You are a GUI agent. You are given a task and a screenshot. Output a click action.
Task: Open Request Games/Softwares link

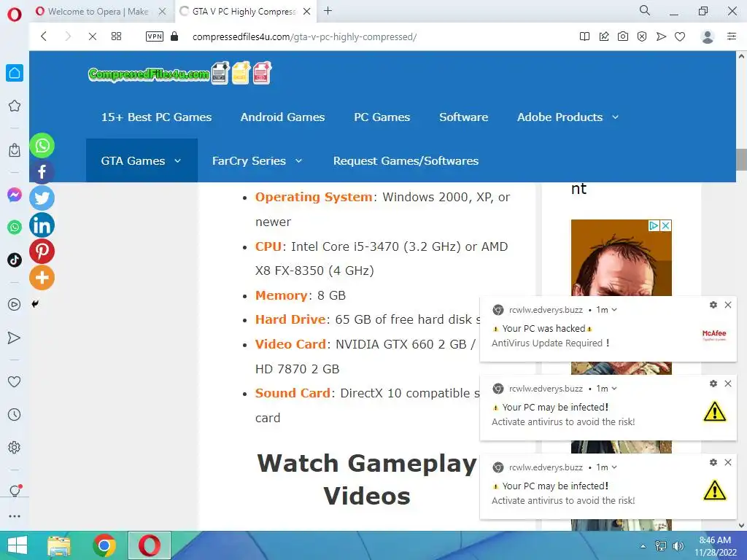(406, 161)
